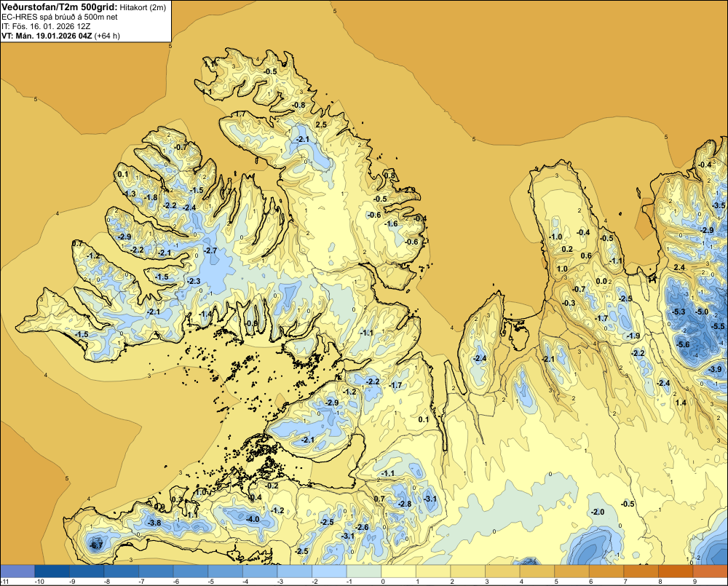Image resolution: width=728 pixels, height=586 pixels.
Task: Click the 0.8 temperature value
Action: [x=390, y=175]
